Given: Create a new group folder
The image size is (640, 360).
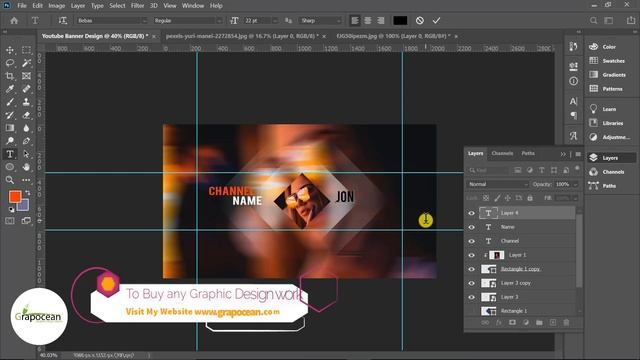Looking at the screenshot, I should 539,322.
